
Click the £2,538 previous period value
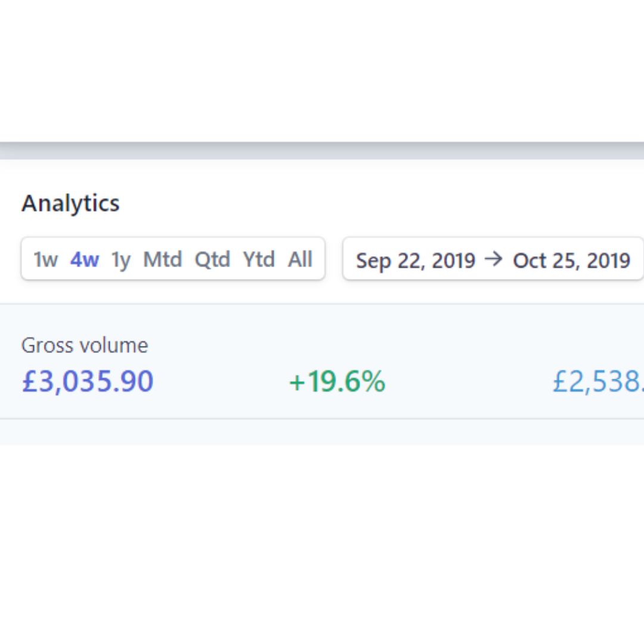tap(597, 382)
